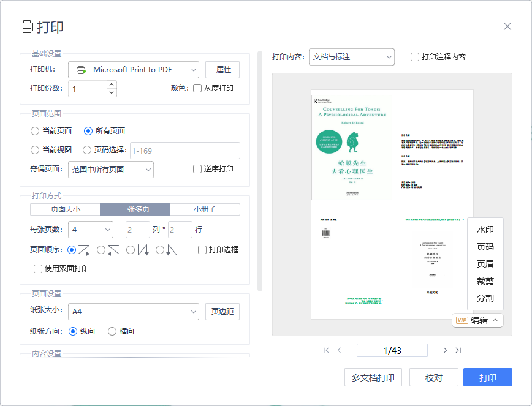Image resolution: width=532 pixels, height=406 pixels.
Task: Select 页码选择 radio button
Action: [x=87, y=150]
